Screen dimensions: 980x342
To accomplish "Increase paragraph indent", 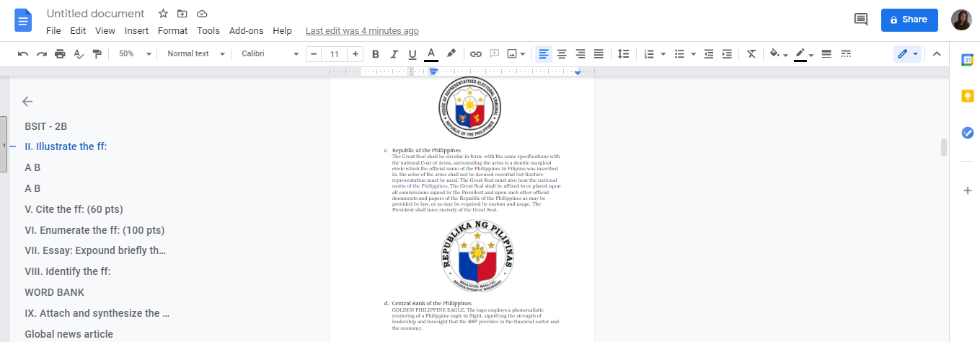I will click(x=727, y=54).
